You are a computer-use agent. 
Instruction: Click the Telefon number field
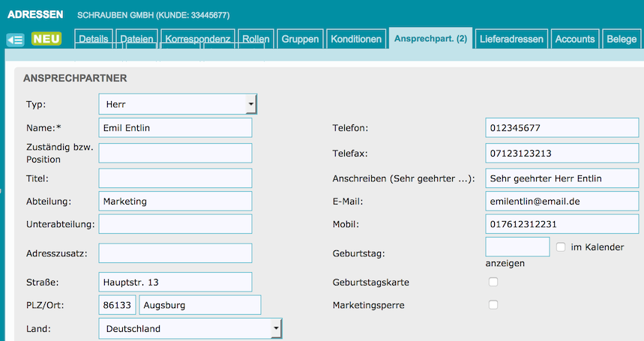[562, 128]
